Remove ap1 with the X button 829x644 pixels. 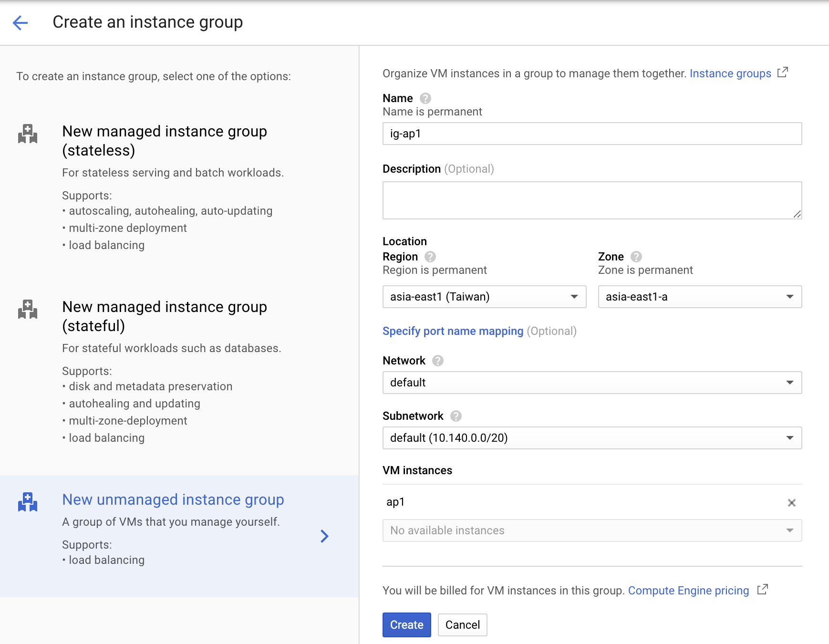click(791, 502)
